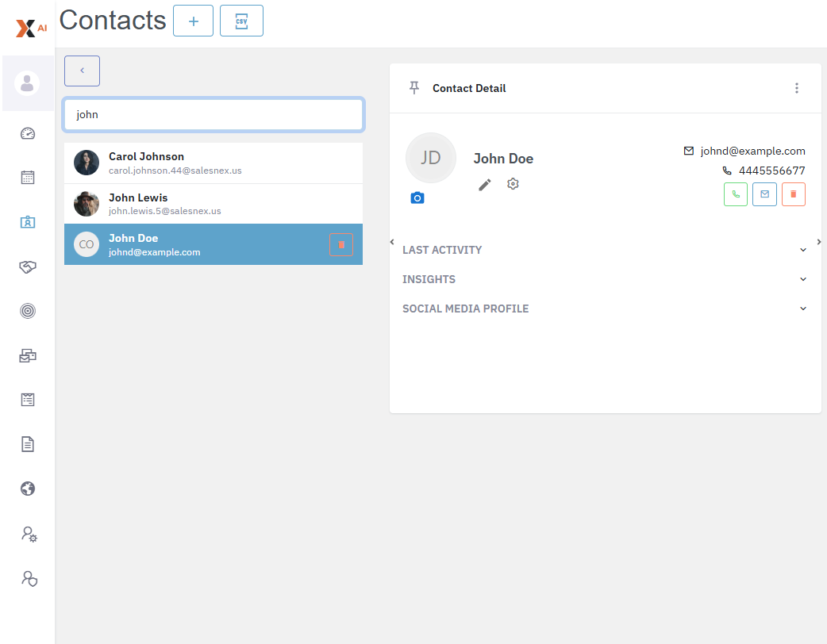Click the add new contact plus button
Screen dimensions: 827x644
(x=193, y=21)
